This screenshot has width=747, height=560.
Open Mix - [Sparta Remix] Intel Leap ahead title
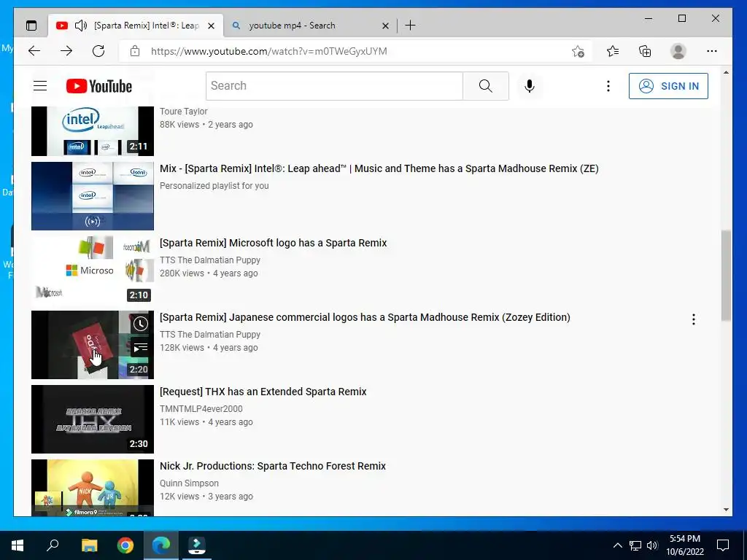click(379, 168)
